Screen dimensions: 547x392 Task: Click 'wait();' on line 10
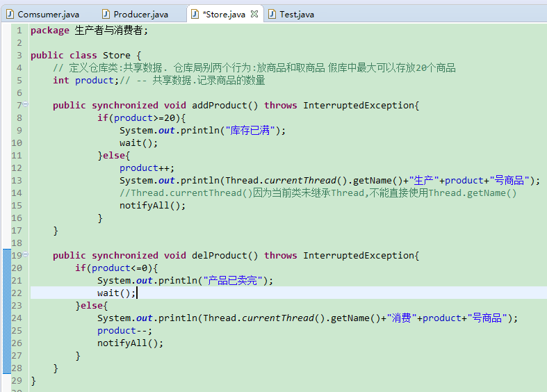pos(138,143)
